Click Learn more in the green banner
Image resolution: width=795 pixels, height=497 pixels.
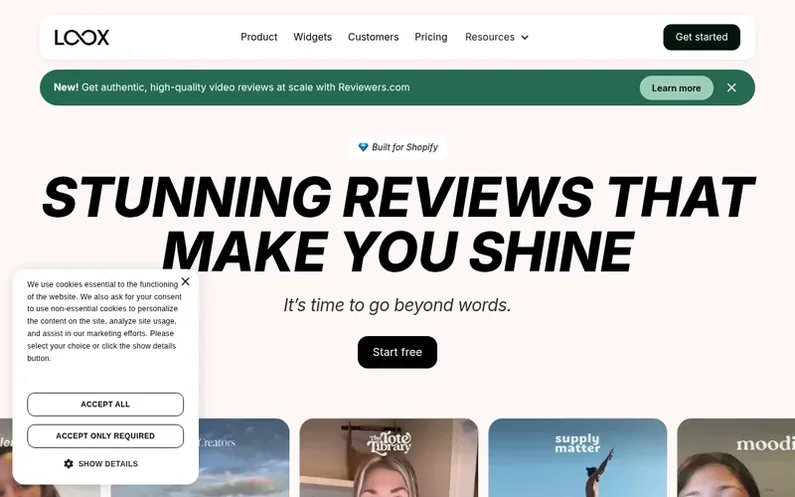coord(676,88)
